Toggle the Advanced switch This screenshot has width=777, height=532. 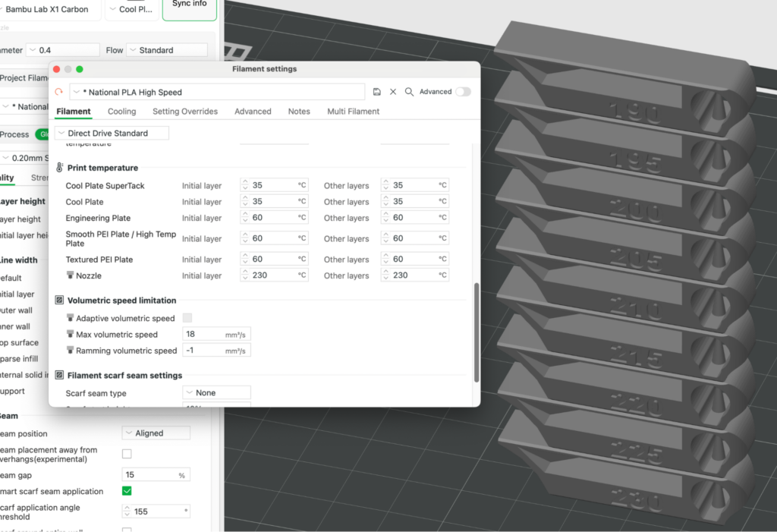(463, 92)
